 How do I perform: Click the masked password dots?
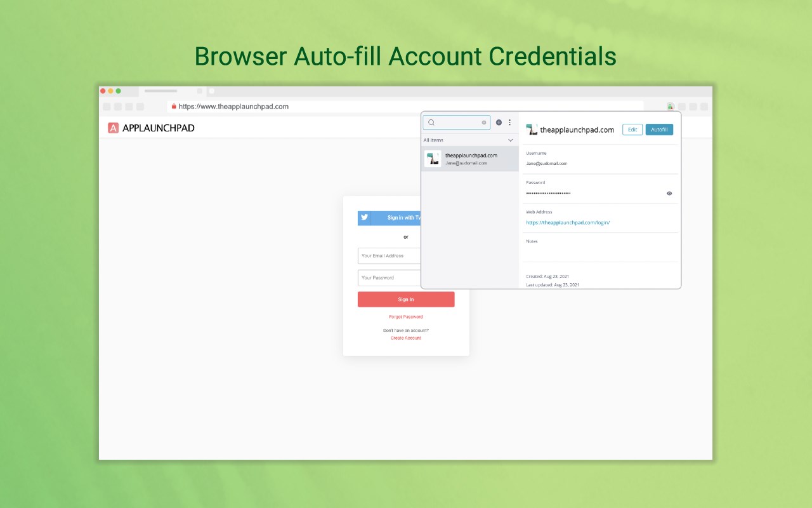click(549, 193)
